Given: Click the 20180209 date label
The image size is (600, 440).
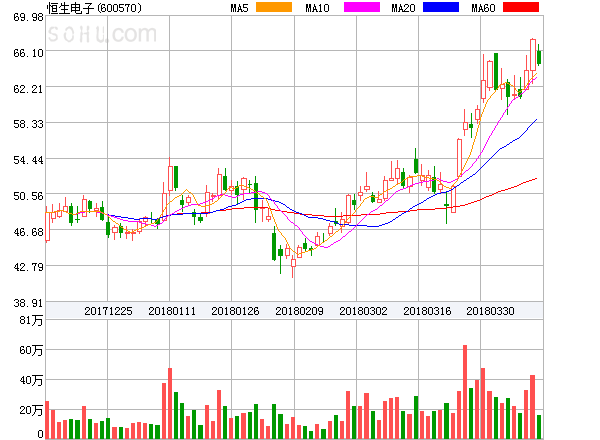Looking at the screenshot, I should tap(299, 311).
